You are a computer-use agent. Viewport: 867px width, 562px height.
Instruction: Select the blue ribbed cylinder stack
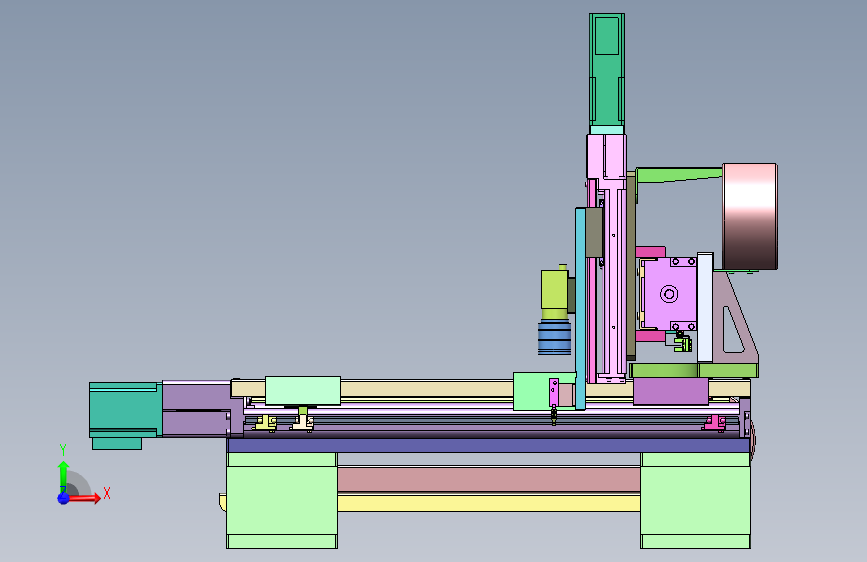coord(554,338)
